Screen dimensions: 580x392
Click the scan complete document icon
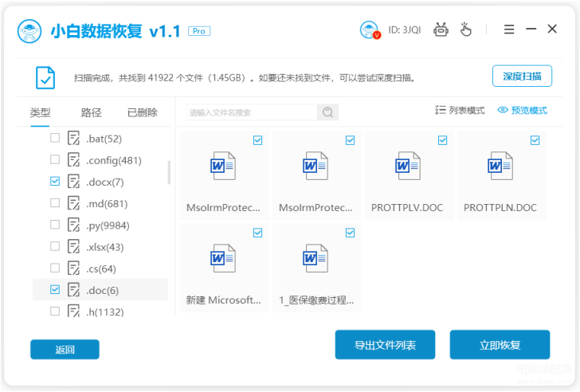tap(45, 77)
